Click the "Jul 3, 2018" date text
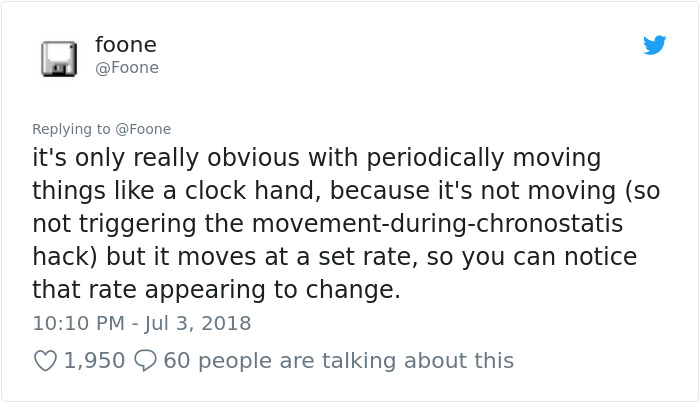Screen dimensions: 700x403 tap(197, 324)
